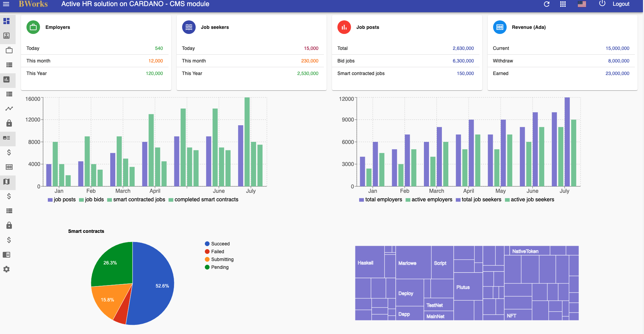Screen dimensions: 644x334
Task: Open the newspaper sidebar icon
Action: pos(6,255)
